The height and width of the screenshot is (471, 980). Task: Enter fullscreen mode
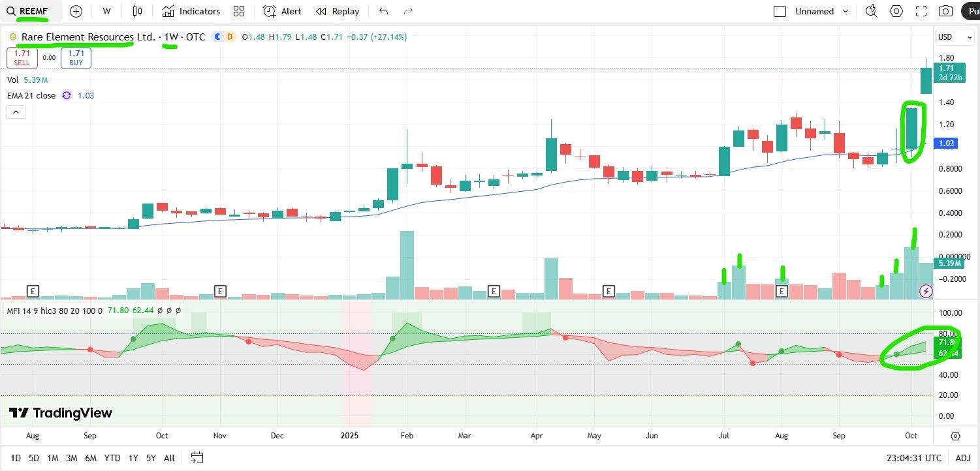(x=921, y=11)
